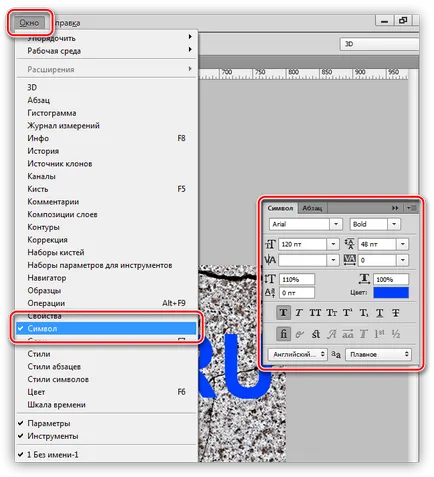Choose Гистограмма from the menu

(x=106, y=113)
